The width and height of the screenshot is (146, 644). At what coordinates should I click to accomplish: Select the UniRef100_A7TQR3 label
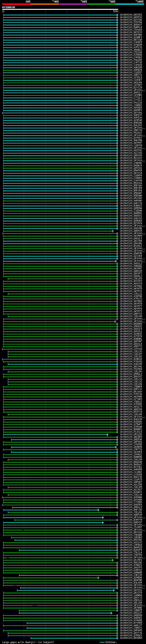(131, 399)
